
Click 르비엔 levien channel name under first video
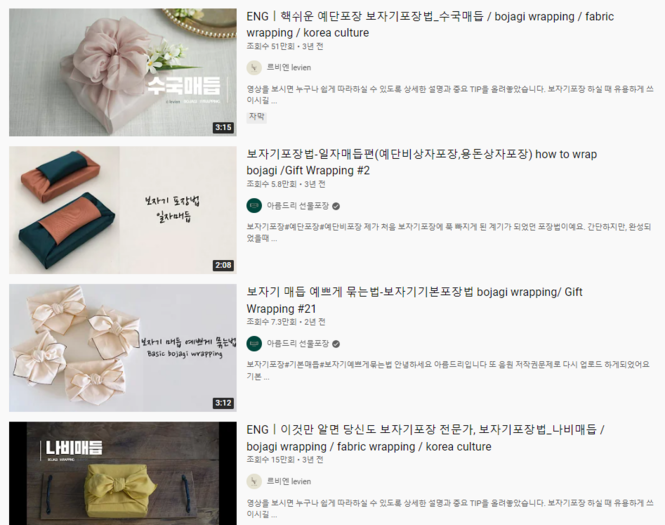pos(289,68)
